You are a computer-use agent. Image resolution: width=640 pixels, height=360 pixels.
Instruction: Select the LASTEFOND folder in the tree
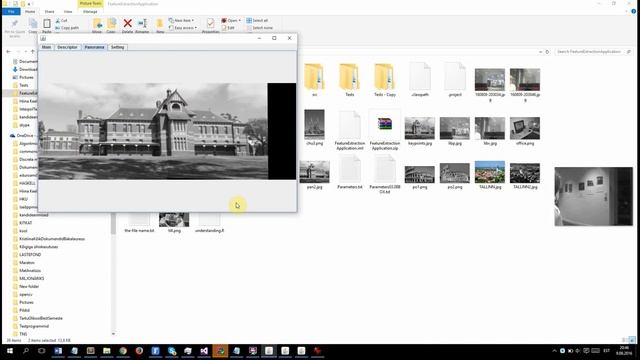tap(30, 255)
